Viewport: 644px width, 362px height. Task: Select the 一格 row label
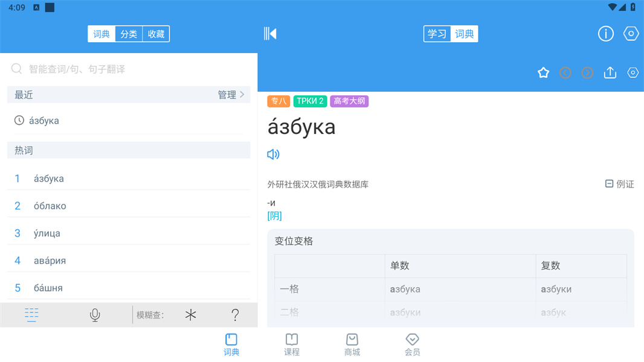[289, 289]
